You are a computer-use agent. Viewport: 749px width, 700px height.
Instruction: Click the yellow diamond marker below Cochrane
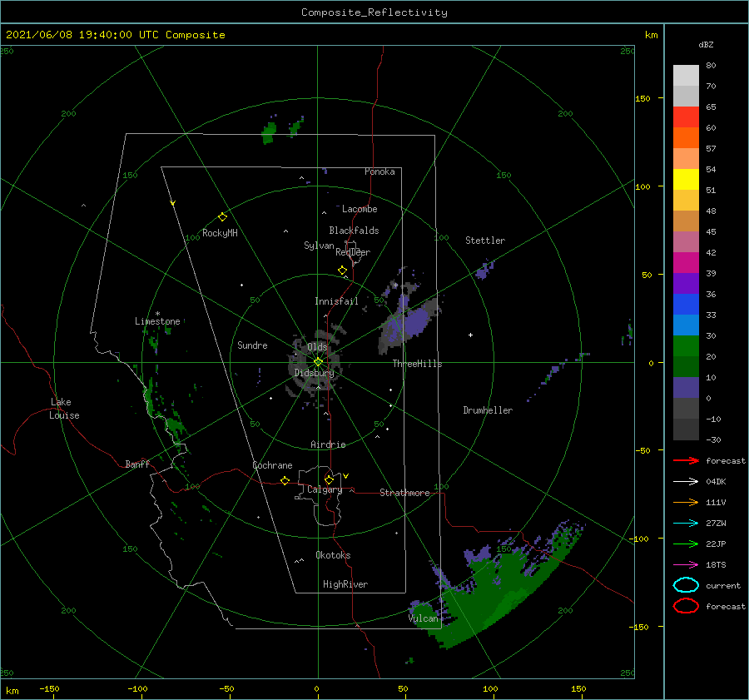pos(285,480)
